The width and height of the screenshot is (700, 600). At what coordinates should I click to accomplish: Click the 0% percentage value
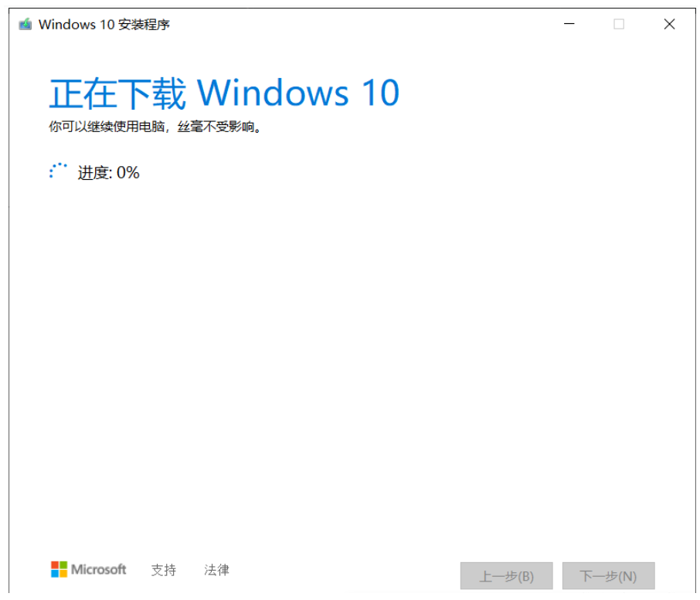[x=128, y=173]
